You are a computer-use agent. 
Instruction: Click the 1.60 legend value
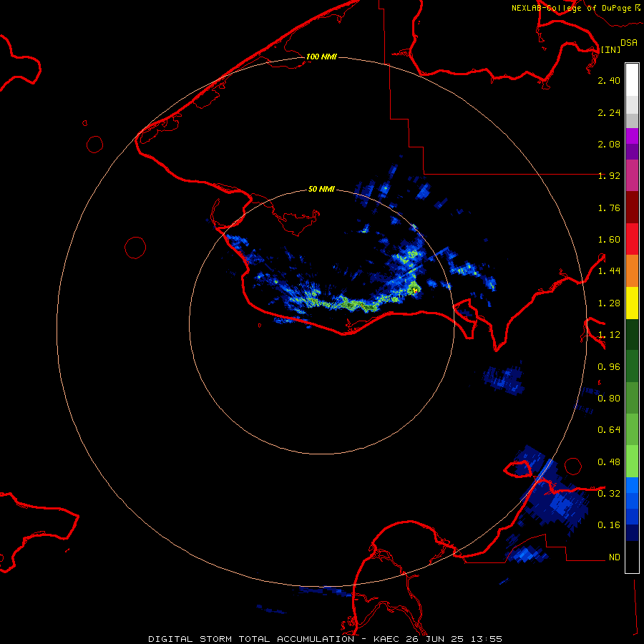click(609, 240)
